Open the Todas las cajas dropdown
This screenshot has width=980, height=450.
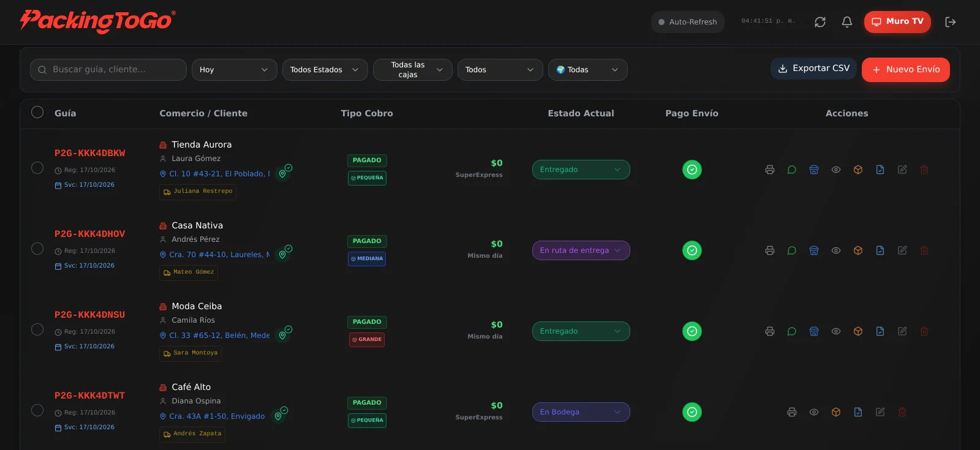click(x=413, y=70)
